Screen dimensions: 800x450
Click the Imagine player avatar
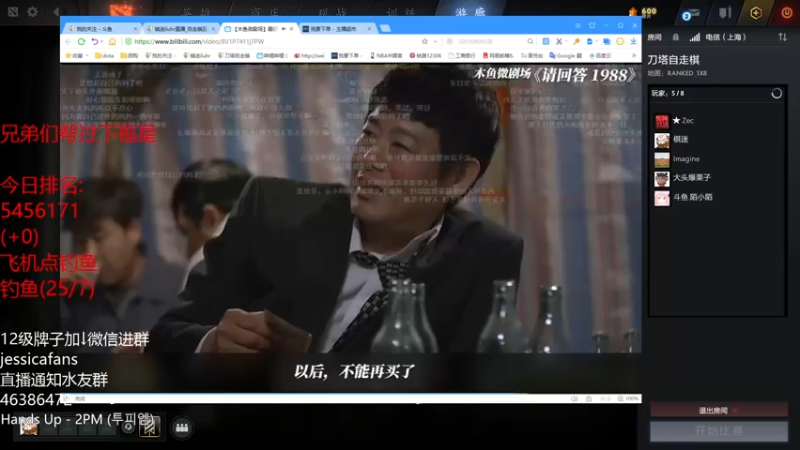pyautogui.click(x=662, y=159)
